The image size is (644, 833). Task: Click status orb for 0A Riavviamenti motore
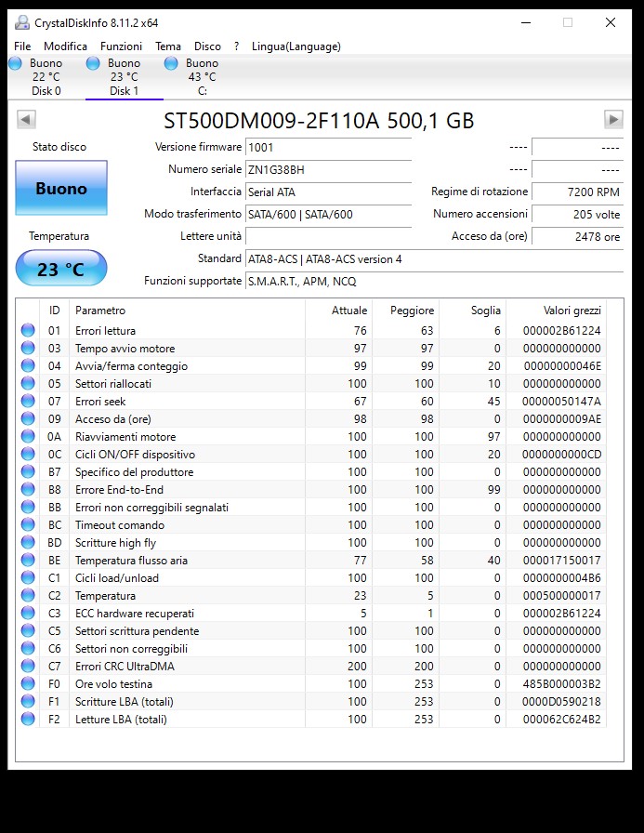pos(28,436)
